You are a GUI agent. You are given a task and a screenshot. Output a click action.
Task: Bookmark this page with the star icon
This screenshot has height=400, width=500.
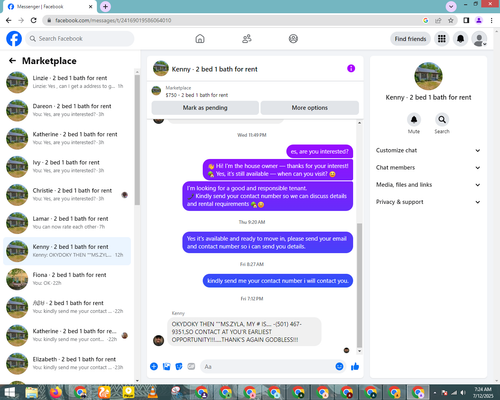451,20
